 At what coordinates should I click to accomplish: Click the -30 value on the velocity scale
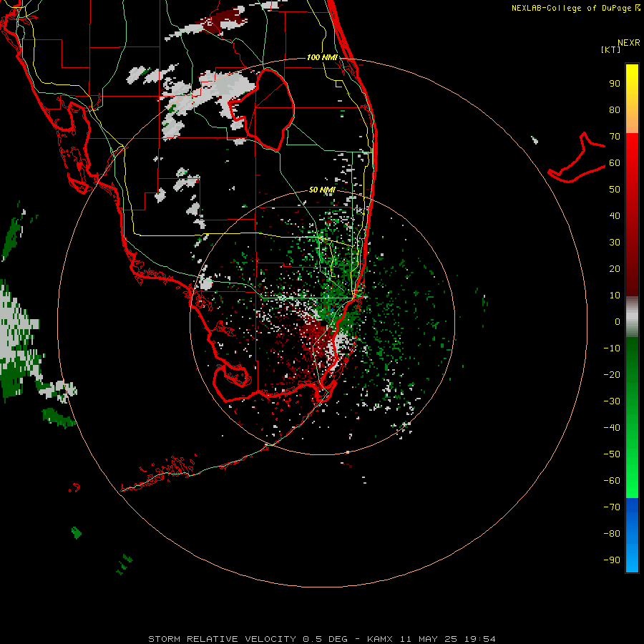tap(612, 401)
